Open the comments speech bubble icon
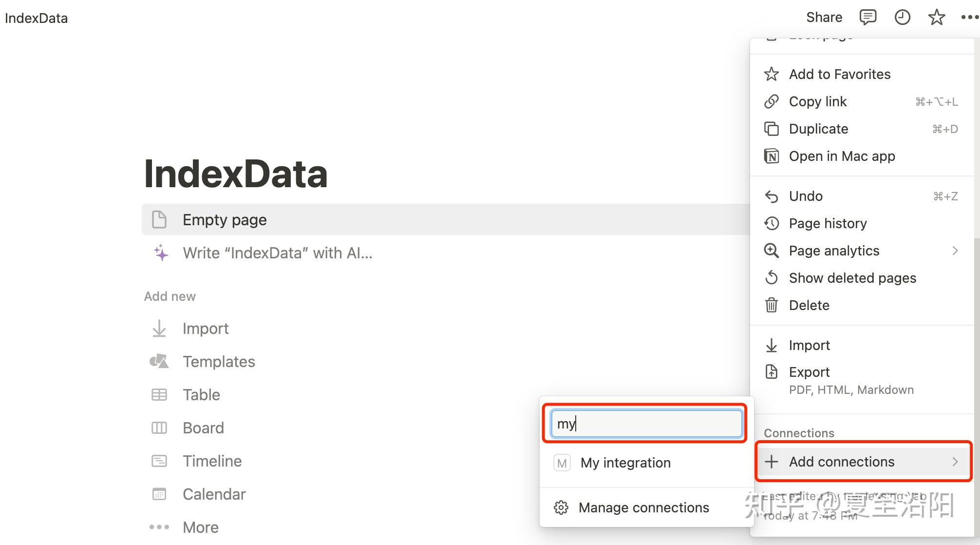 coord(867,18)
